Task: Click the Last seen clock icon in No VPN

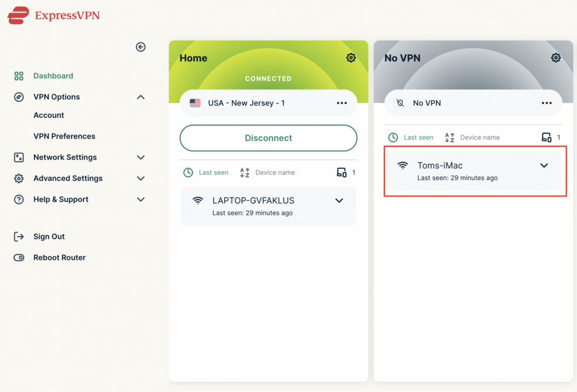Action: coord(393,137)
